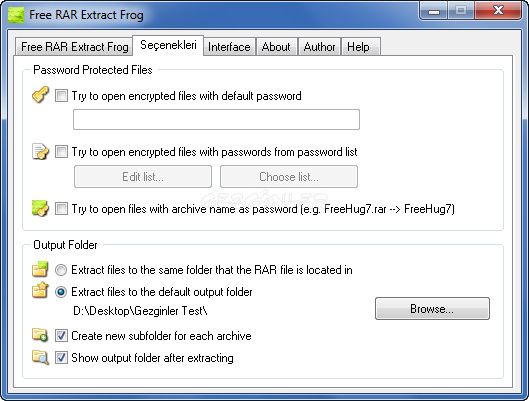529x401 pixels.
Task: Switch to the Interface tab
Action: [x=229, y=47]
